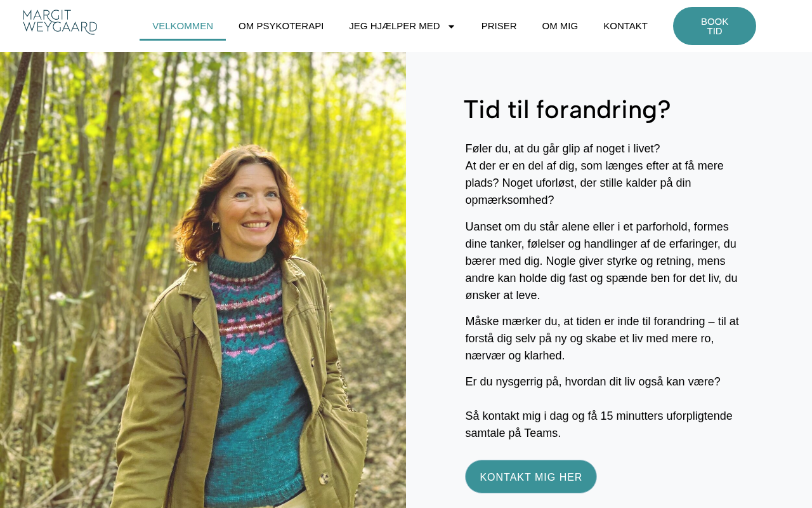Go to the Om Psykoterapi page
This screenshot has width=812, height=508.
tap(281, 26)
